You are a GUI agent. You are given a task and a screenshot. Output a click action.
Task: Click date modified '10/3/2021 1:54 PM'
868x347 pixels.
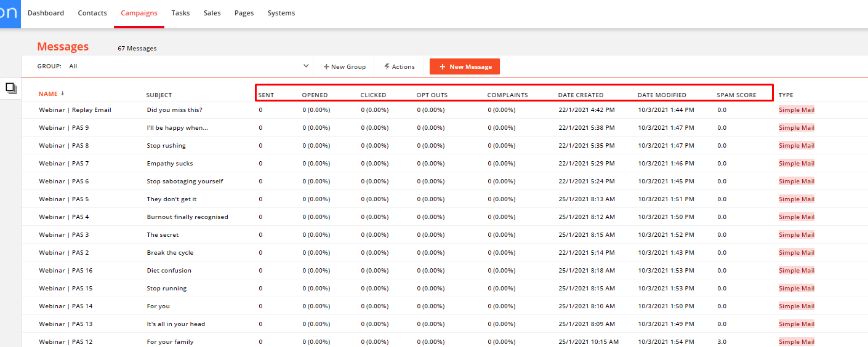pyautogui.click(x=666, y=342)
